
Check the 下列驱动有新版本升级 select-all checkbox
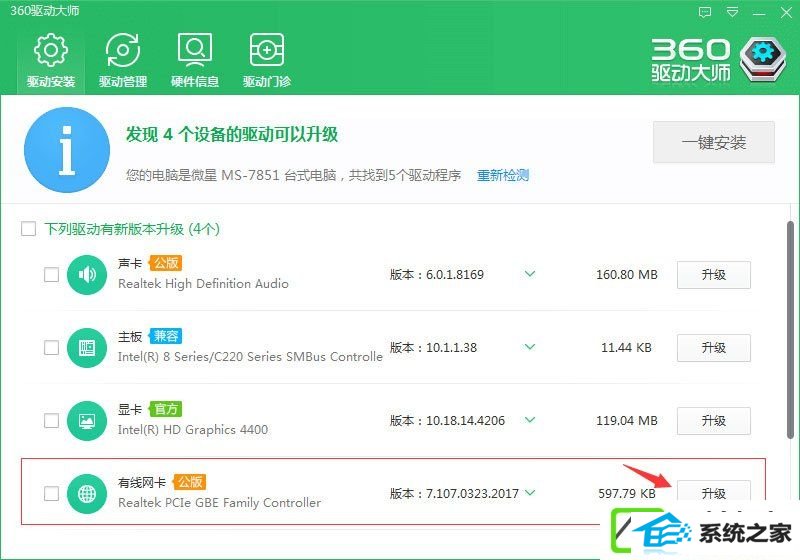pos(29,228)
